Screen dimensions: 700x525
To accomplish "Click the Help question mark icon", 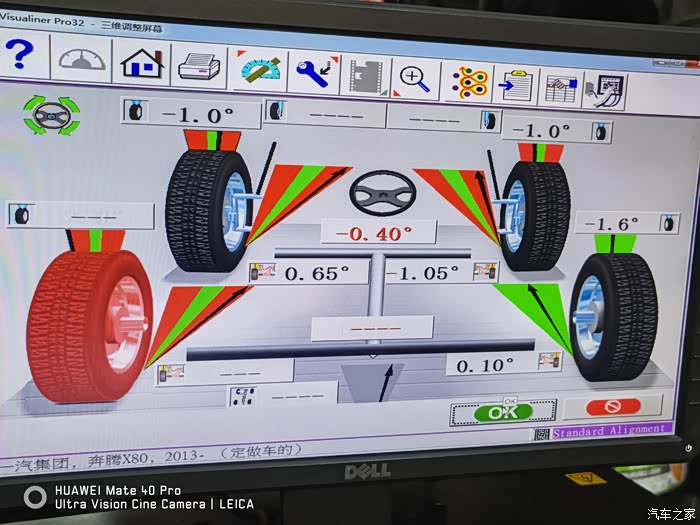I will coord(23,56).
